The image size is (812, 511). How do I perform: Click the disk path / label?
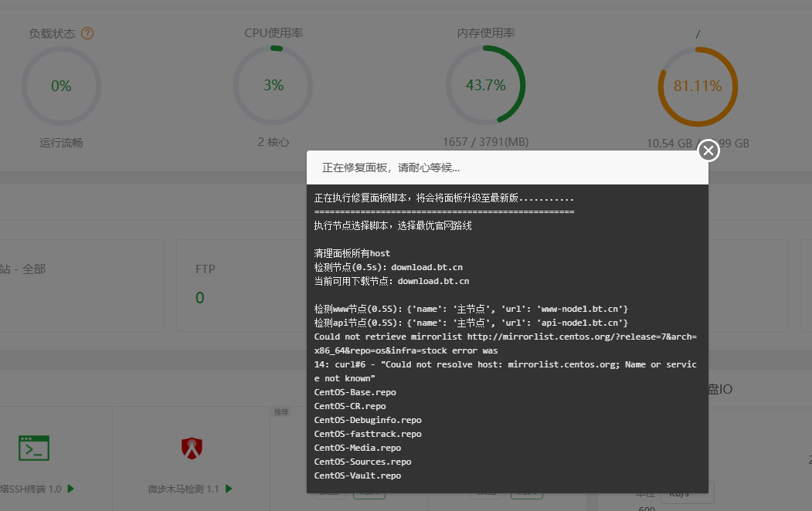698,34
